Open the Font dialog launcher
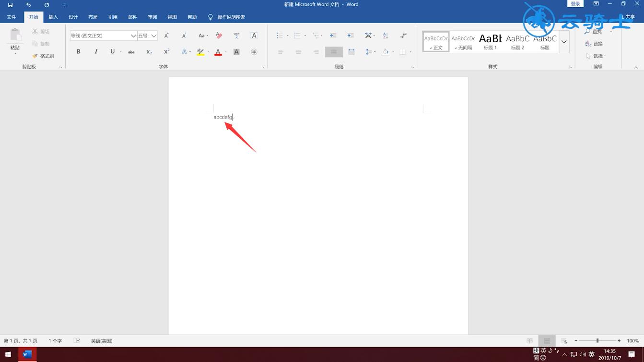 coord(263,67)
